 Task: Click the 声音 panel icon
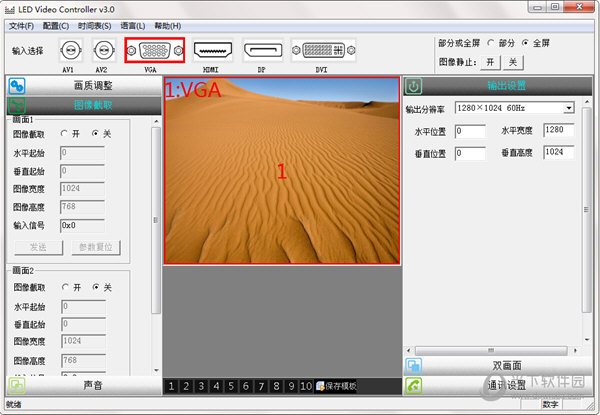pos(17,386)
